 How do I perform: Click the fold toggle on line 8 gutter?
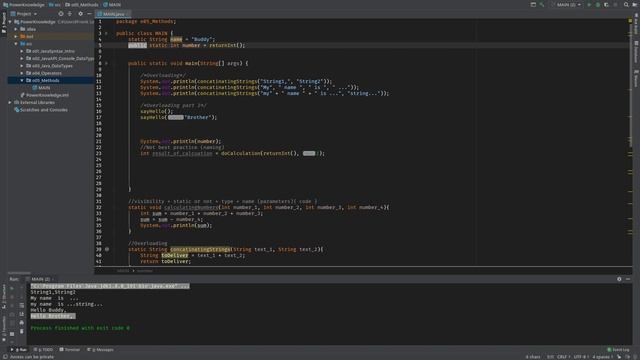pos(107,63)
